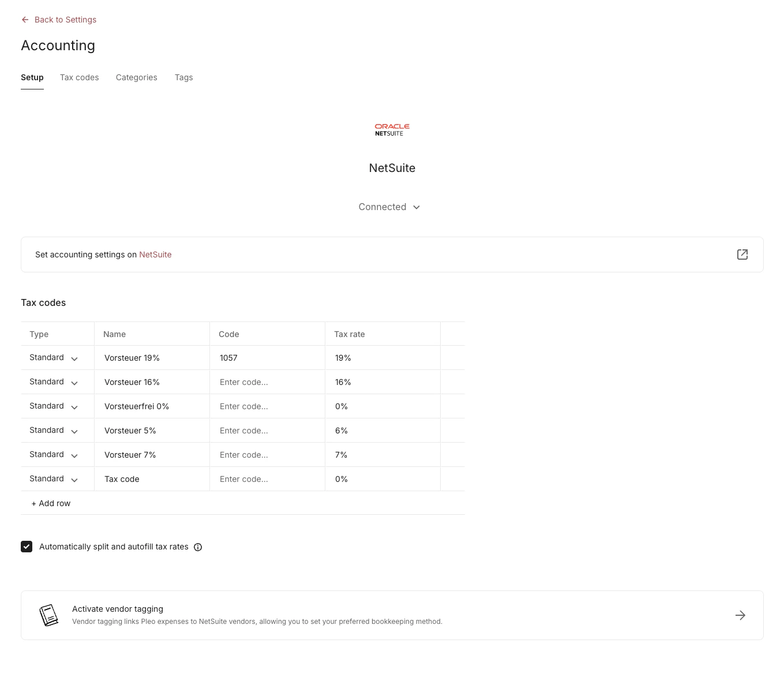Uncheck automatically split and autofill tax rates

(27, 546)
